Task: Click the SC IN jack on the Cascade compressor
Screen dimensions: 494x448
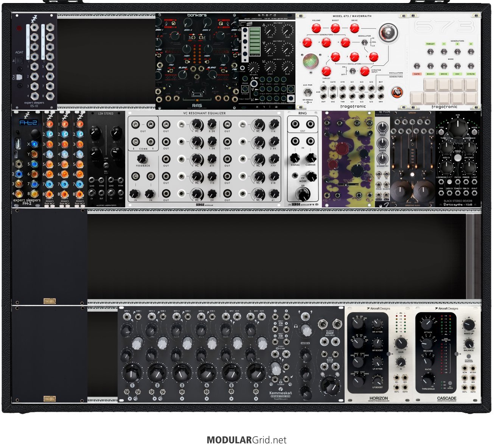Action: pos(464,368)
